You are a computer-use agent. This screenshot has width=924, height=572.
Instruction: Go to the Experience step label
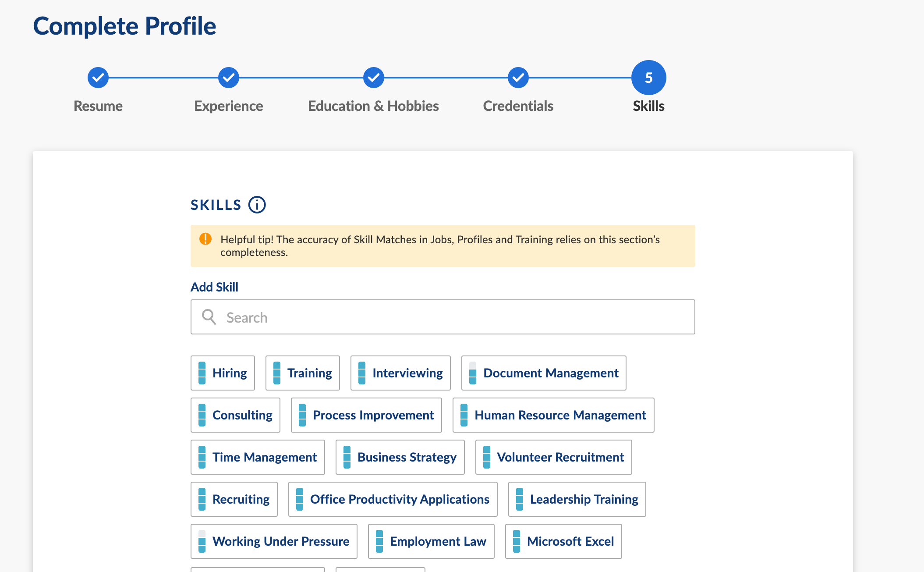point(229,106)
